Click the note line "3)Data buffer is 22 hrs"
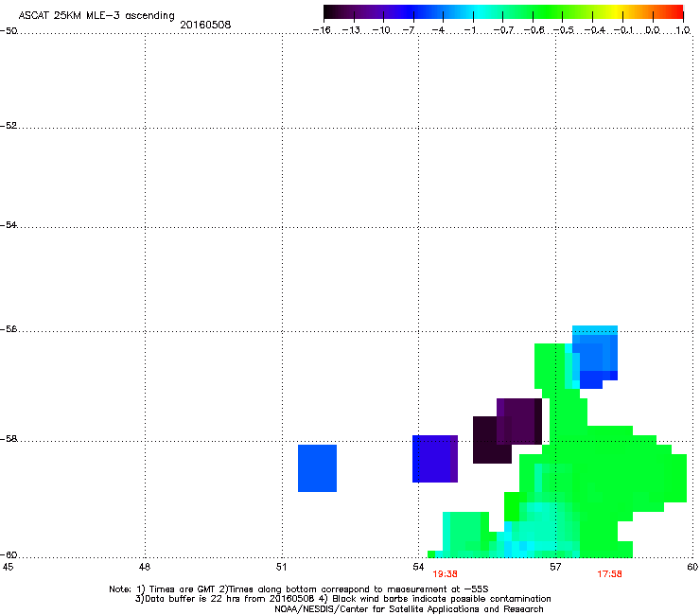The width and height of the screenshot is (700, 615). pos(342,599)
